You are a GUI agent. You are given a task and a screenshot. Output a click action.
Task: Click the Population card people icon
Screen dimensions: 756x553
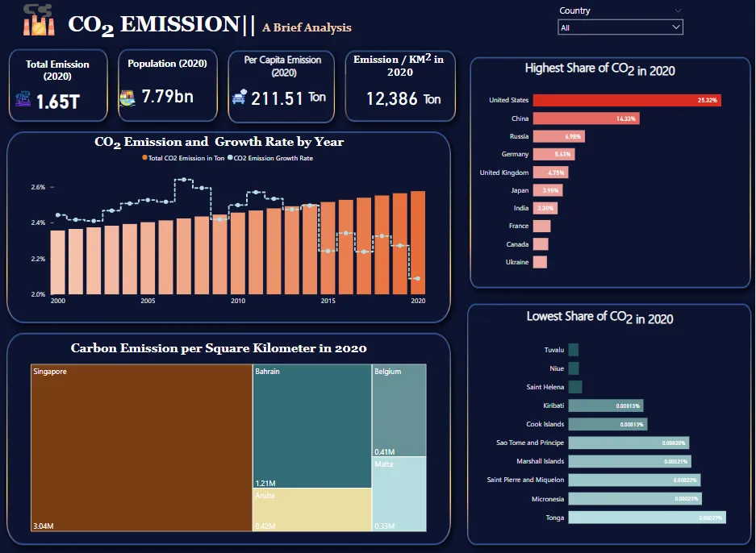click(x=127, y=98)
